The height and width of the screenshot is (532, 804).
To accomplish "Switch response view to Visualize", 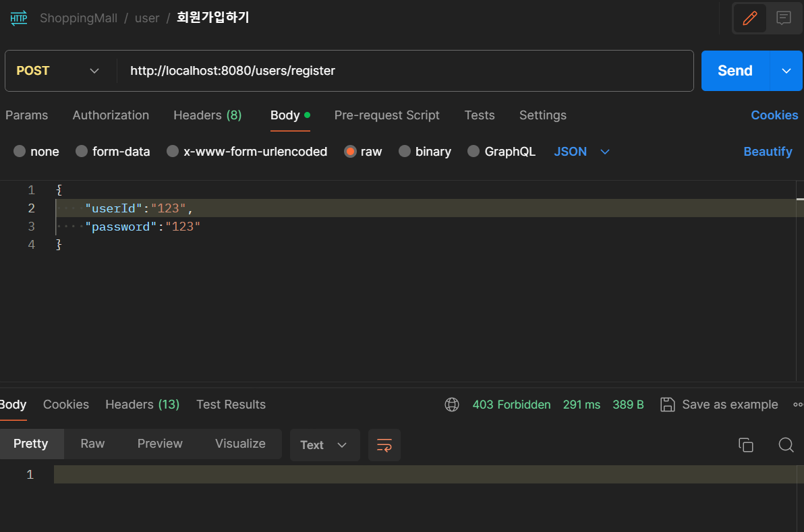I will tap(240, 444).
